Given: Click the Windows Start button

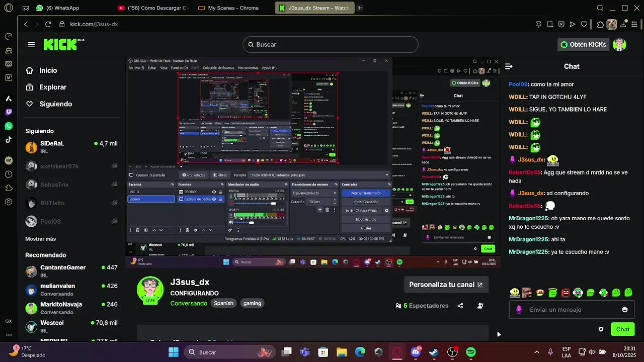Looking at the screenshot, I should click(x=174, y=352).
